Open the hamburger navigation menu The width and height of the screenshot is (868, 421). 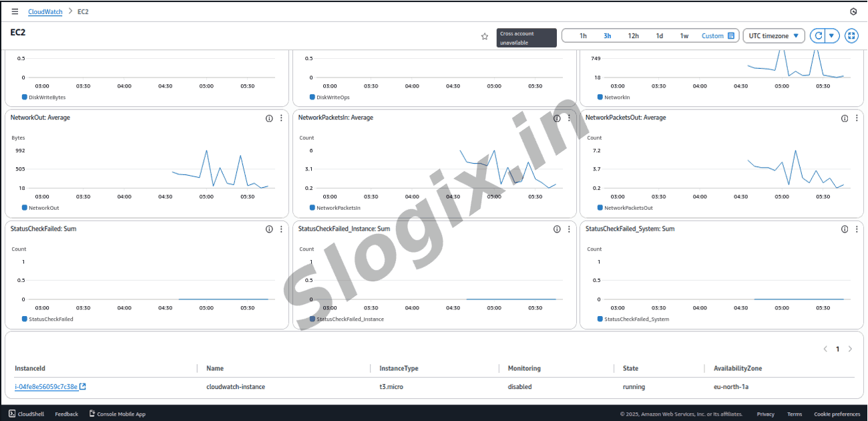click(15, 12)
